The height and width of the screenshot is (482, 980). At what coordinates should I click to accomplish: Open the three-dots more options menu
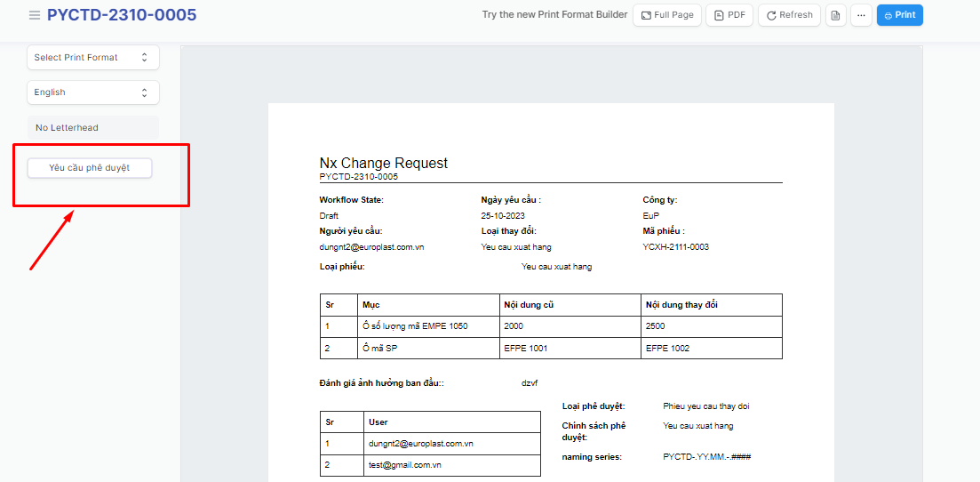860,15
